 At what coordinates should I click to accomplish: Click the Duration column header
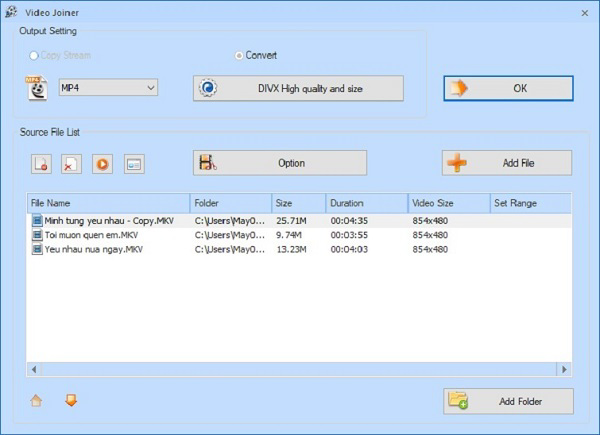pos(366,203)
